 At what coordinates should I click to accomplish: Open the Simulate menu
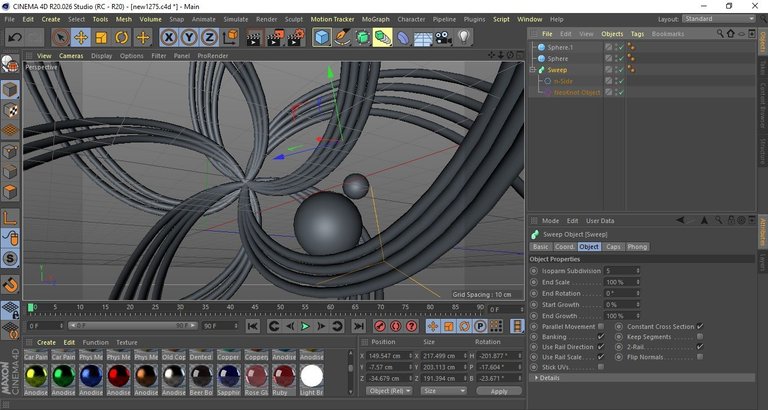pyautogui.click(x=236, y=19)
